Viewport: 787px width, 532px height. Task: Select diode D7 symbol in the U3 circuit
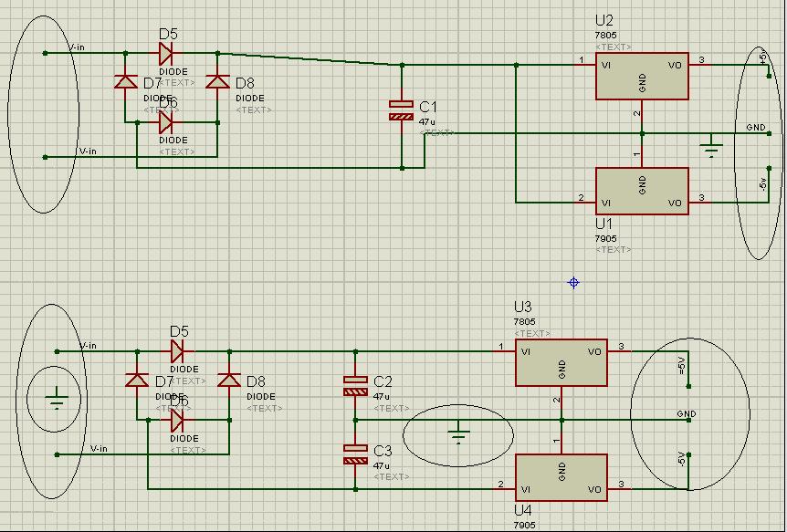137,380
